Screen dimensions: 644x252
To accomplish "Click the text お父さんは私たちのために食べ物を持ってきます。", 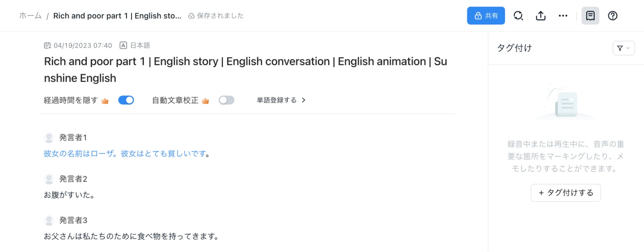I will [x=131, y=236].
